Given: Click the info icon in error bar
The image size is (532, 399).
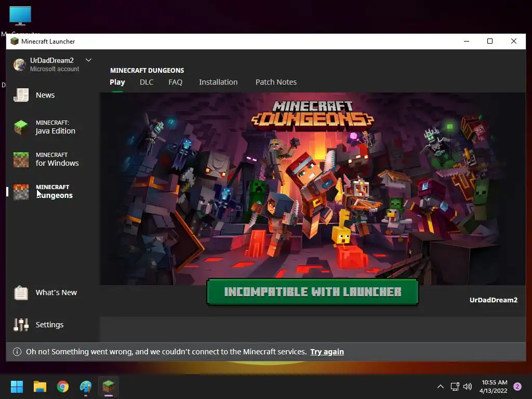Looking at the screenshot, I should coord(17,352).
